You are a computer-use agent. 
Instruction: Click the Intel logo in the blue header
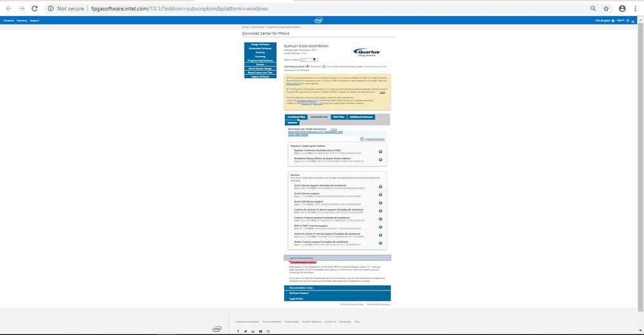click(x=318, y=20)
